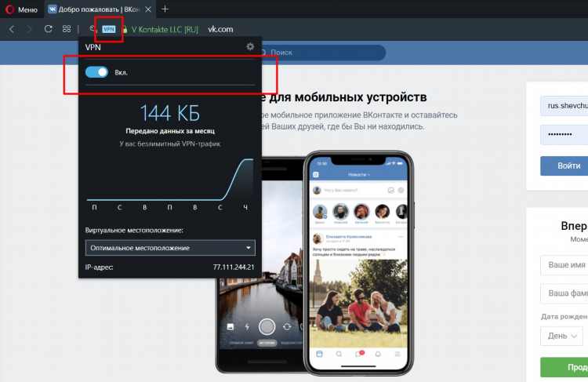Click the Виртуальное местоположение label

point(134,230)
